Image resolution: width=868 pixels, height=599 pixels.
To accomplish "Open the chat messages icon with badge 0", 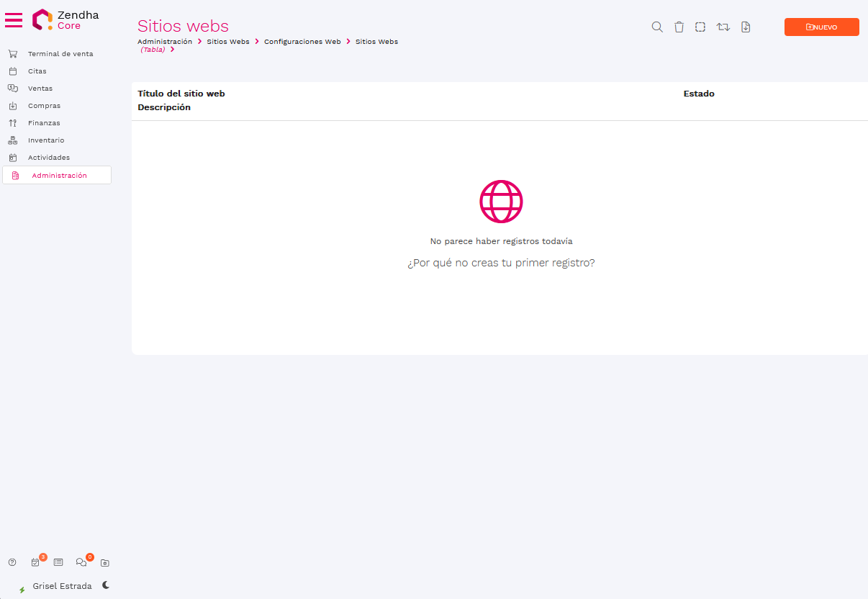I will [81, 562].
